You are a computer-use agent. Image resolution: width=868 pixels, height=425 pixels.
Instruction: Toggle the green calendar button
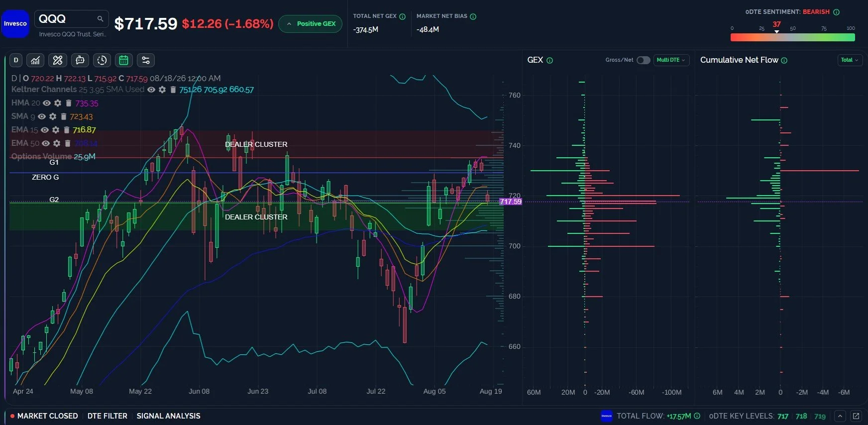(x=124, y=60)
